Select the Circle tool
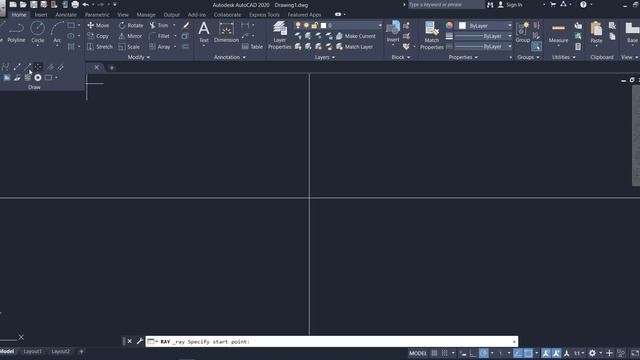The height and width of the screenshot is (360, 640). click(x=38, y=32)
